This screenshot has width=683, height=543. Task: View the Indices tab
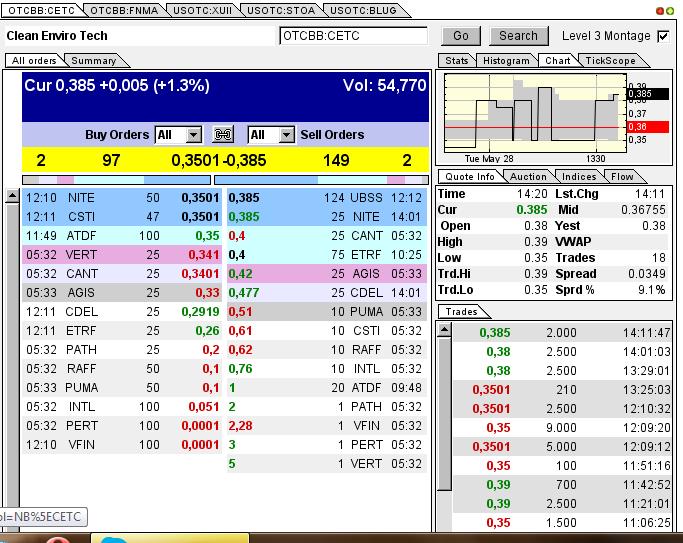(578, 177)
